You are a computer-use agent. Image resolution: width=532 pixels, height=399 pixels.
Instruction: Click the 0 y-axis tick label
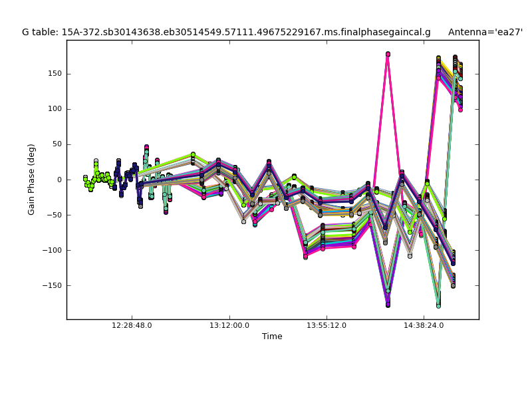59,180
